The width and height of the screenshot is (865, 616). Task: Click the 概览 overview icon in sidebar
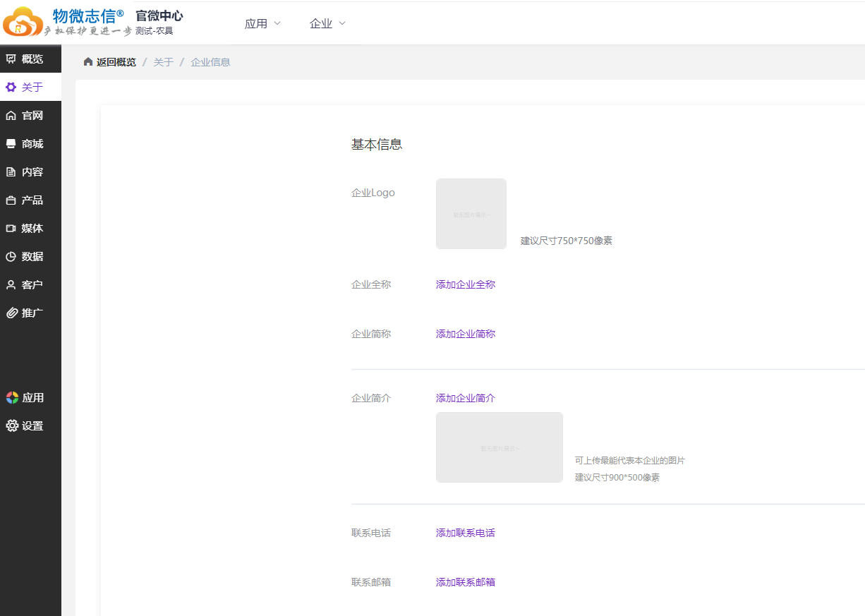point(11,59)
